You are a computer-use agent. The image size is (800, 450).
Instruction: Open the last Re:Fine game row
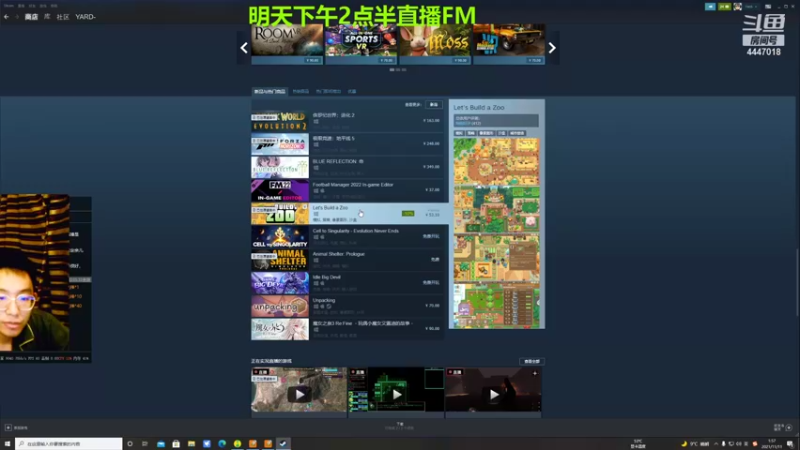click(x=347, y=329)
